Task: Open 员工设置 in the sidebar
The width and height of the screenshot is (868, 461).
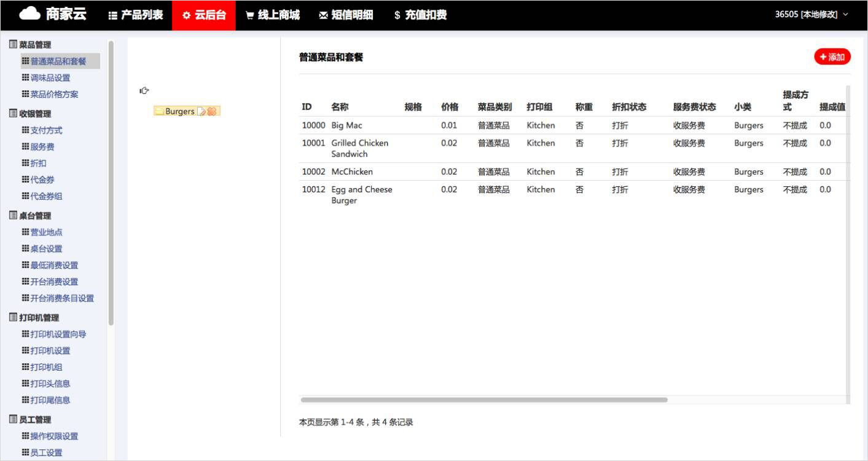Action: pos(42,453)
